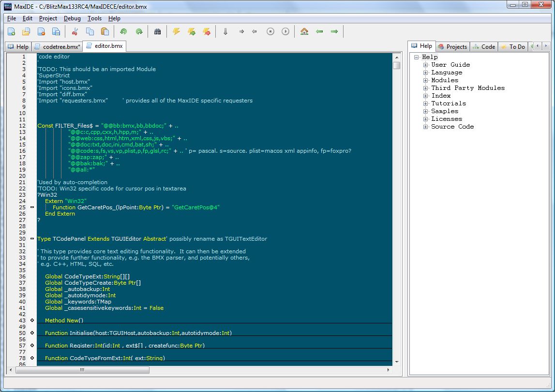Image resolution: width=555 pixels, height=392 pixels.
Task: Click the horizontal scrollbar thumb under editor
Action: tap(81, 370)
